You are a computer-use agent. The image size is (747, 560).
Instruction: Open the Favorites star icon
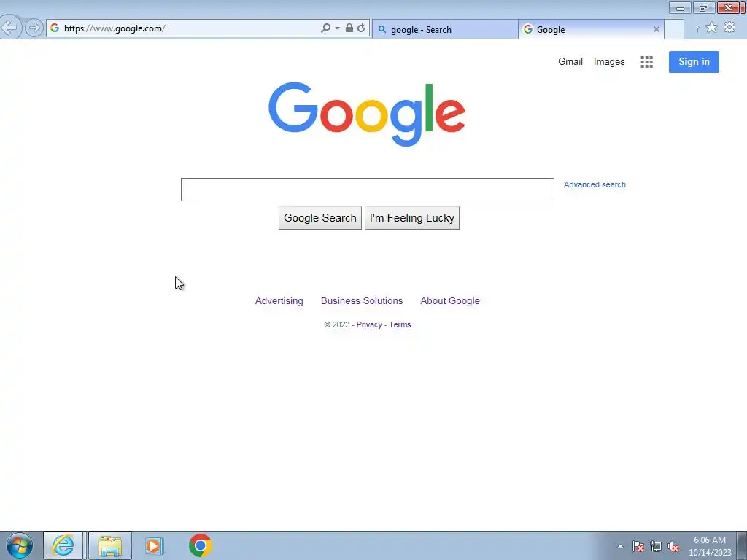(x=711, y=28)
